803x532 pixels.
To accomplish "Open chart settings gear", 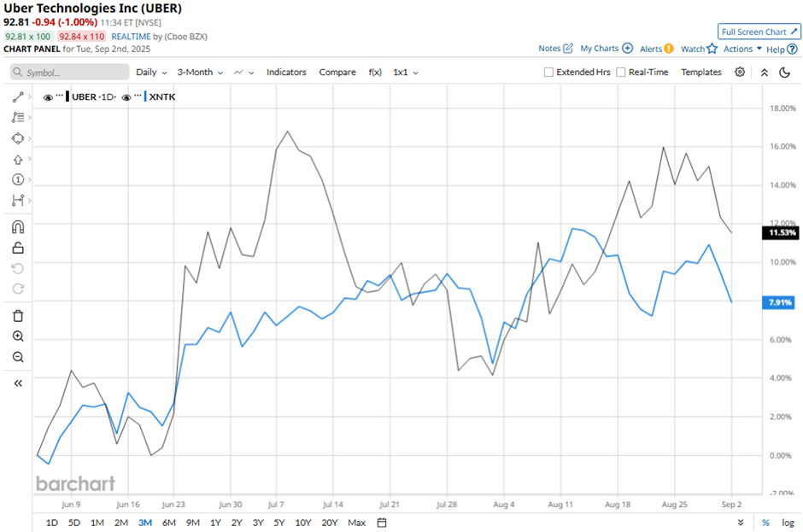I will click(740, 73).
